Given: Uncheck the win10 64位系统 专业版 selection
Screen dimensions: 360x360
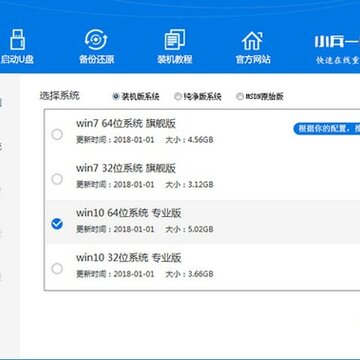Looking at the screenshot, I should (x=57, y=224).
